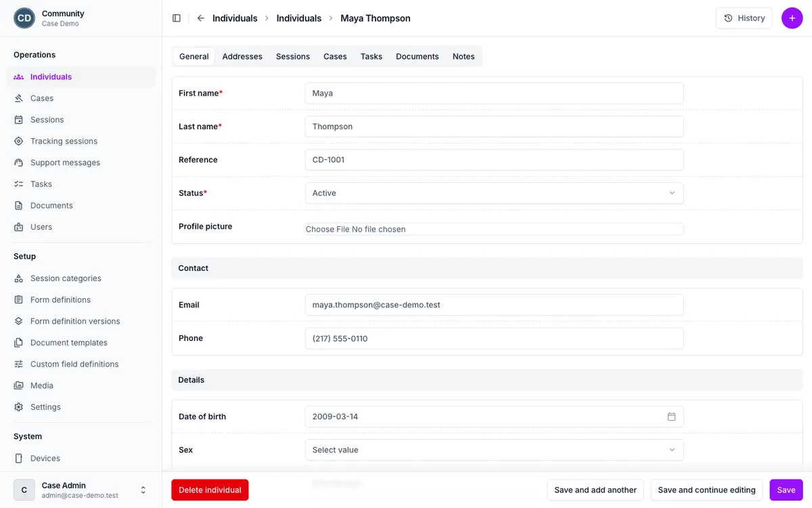Click the Documents file icon
Viewport: 812px width, 508px height.
click(18, 205)
